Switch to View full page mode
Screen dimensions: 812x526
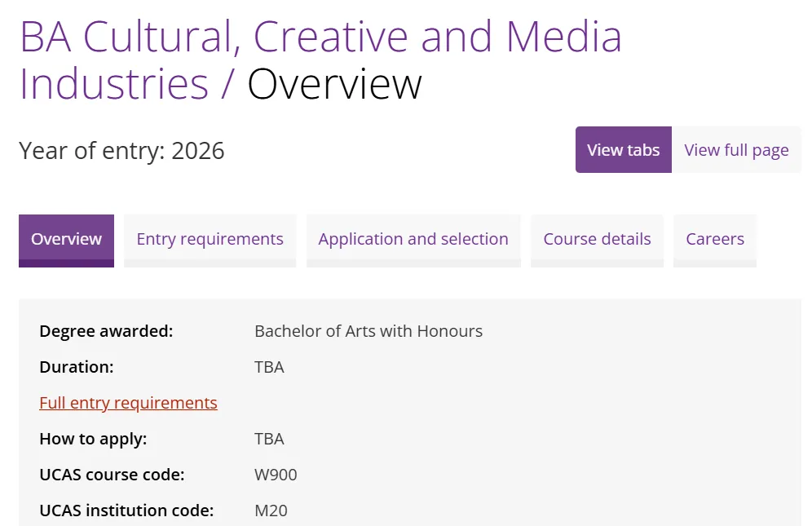pyautogui.click(x=735, y=150)
